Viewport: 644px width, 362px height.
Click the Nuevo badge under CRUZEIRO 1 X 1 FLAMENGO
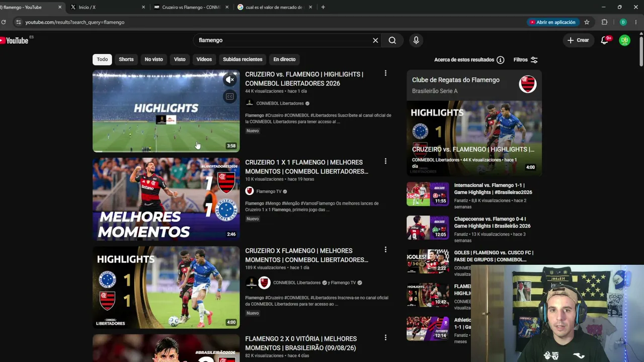coord(253,219)
